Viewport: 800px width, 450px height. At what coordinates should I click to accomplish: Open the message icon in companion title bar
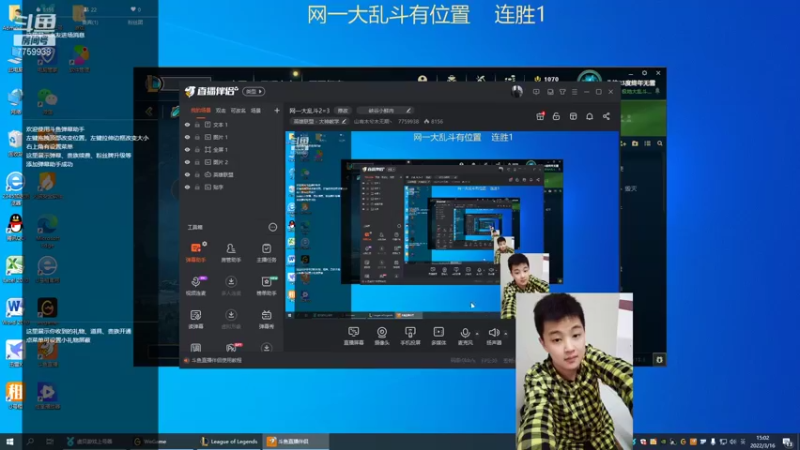point(536,92)
